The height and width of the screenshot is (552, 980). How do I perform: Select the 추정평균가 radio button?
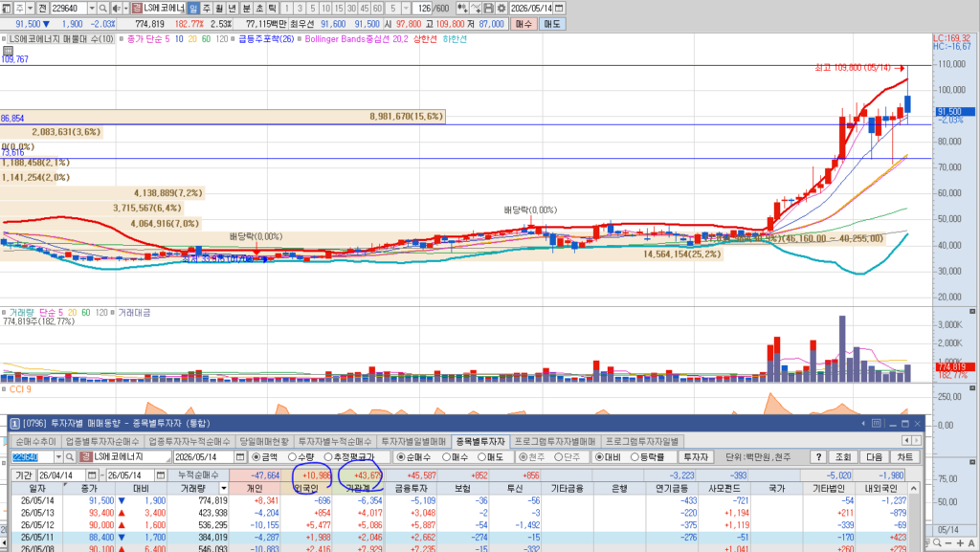pos(329,457)
